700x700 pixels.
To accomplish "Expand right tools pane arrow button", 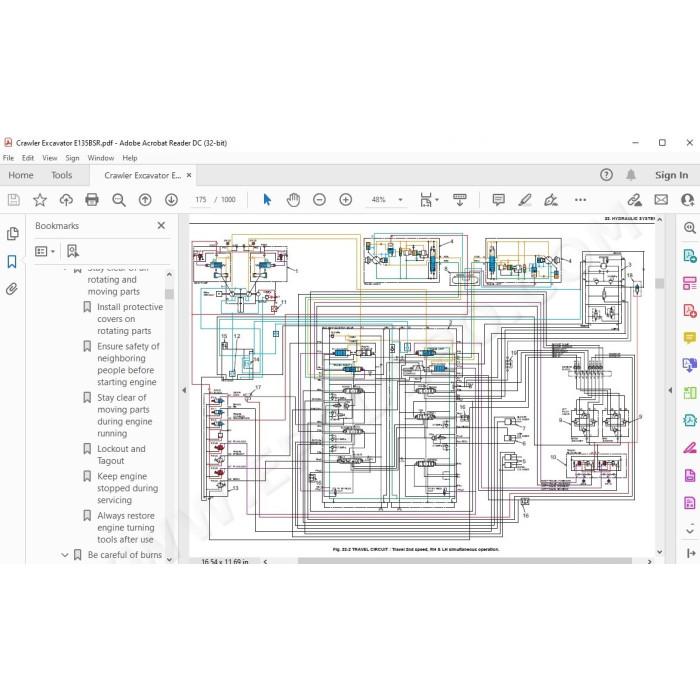I will (690, 554).
